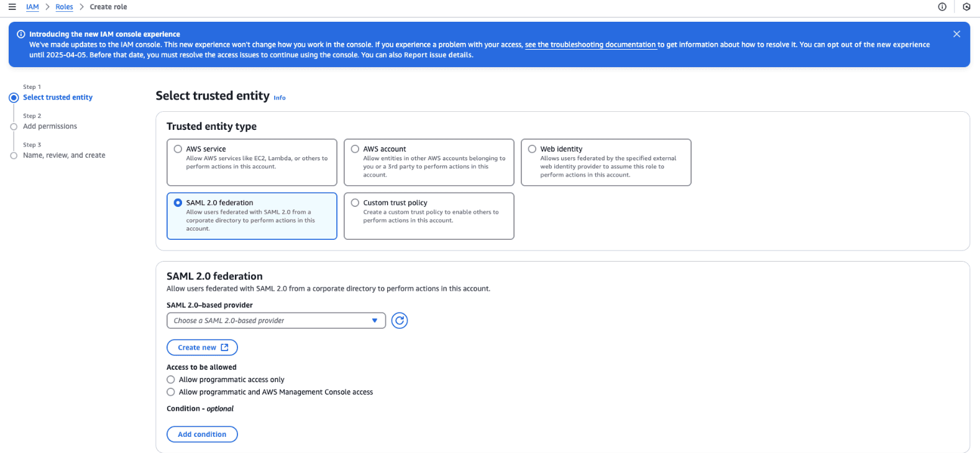Image resolution: width=980 pixels, height=453 pixels.
Task: Select the Web identity option
Action: point(533,149)
